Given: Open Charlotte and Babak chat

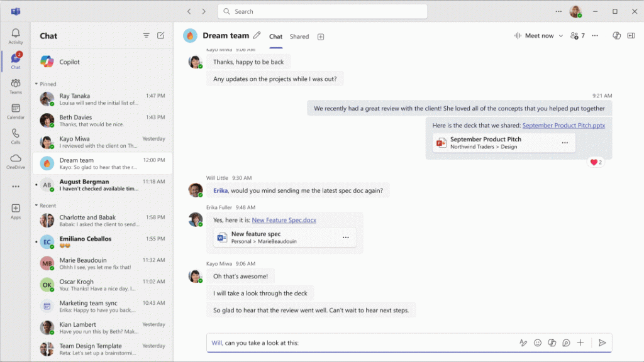Looking at the screenshot, I should click(x=103, y=221).
